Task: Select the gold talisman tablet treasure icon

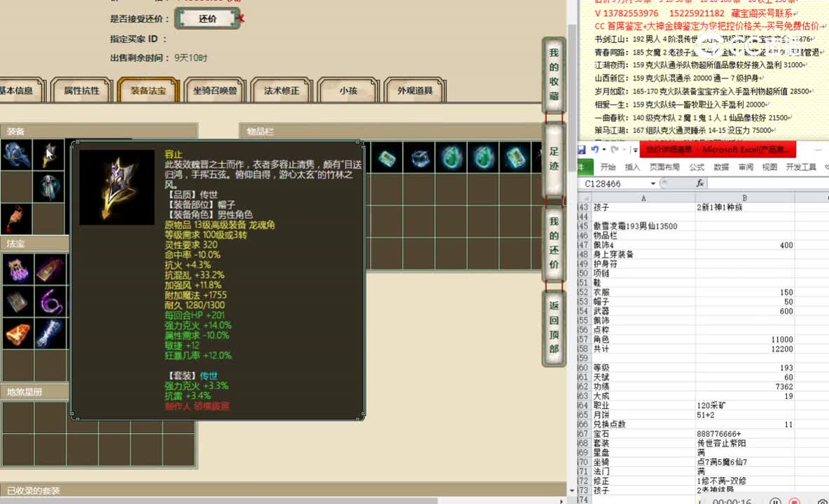Action: point(50,269)
